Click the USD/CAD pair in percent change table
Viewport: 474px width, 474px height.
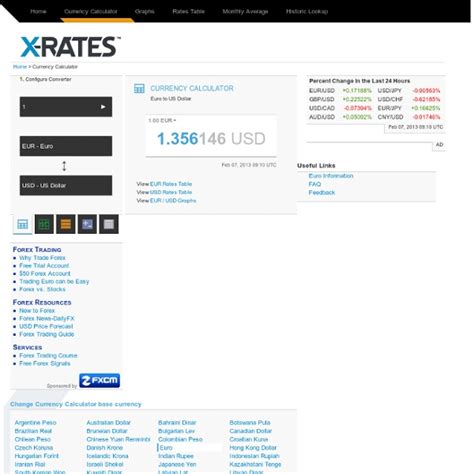(x=322, y=108)
